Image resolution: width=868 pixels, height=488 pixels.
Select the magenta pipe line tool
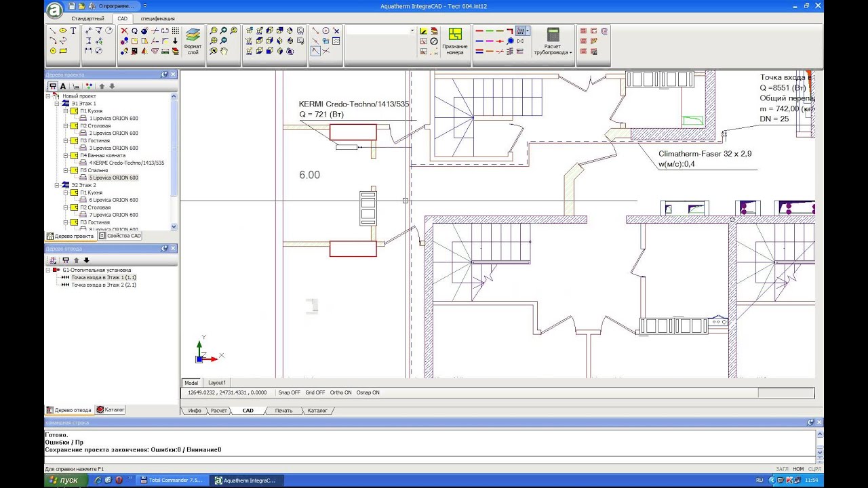[x=490, y=41]
